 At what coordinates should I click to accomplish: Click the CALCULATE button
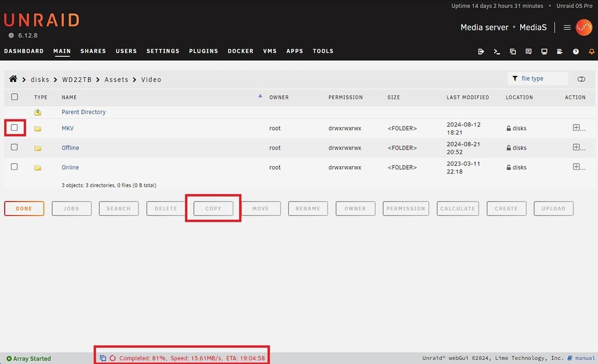coord(457,209)
